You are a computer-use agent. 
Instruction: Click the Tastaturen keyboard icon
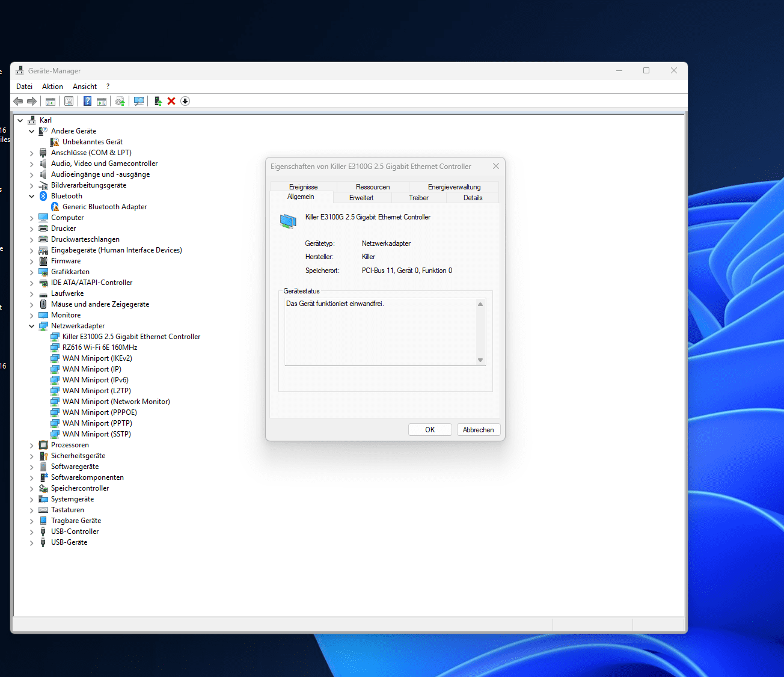point(43,510)
